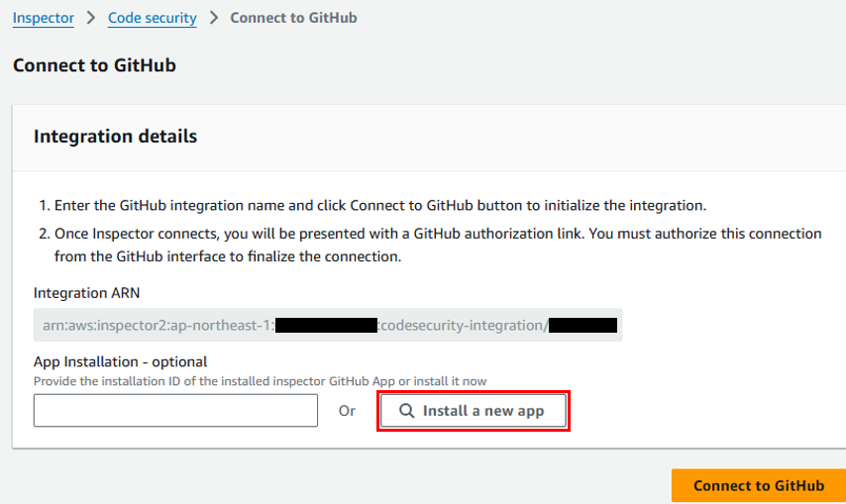Screen dimensions: 846x504
Task: Click the chevron after Code security
Action: [x=214, y=18]
